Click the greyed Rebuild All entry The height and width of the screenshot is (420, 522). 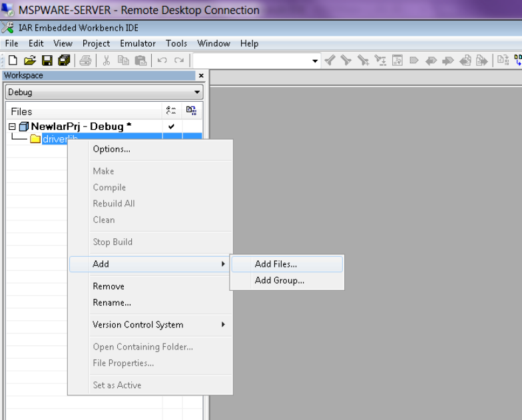[x=150, y=204]
